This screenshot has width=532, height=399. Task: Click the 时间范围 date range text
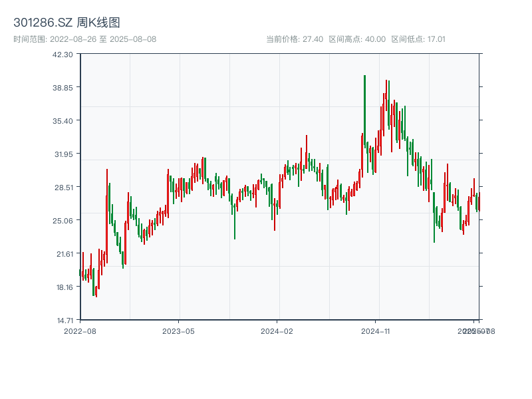tap(85, 39)
